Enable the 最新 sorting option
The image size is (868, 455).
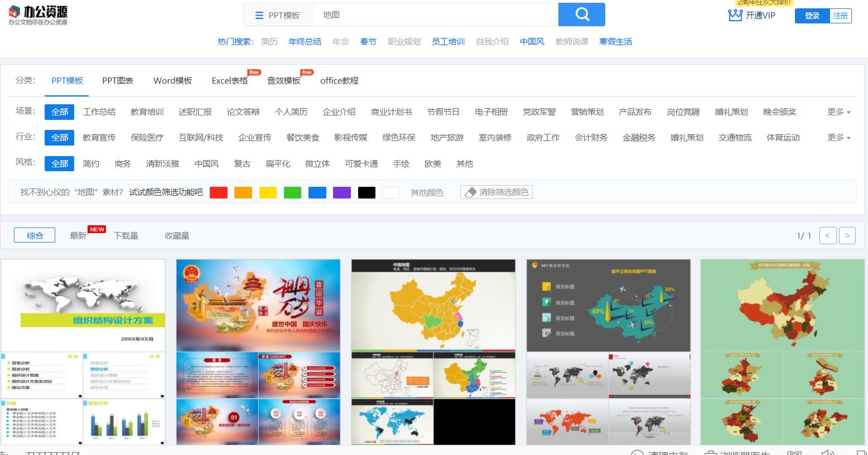(x=78, y=235)
